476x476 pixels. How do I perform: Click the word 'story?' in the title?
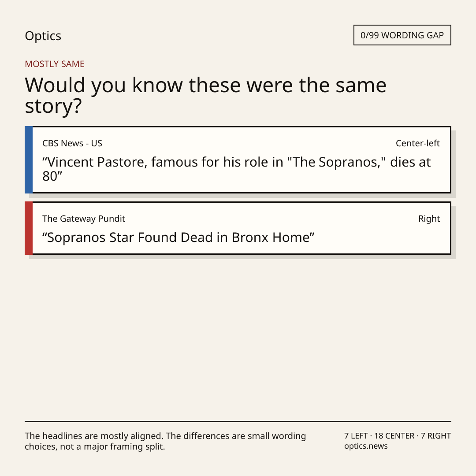pyautogui.click(x=53, y=106)
